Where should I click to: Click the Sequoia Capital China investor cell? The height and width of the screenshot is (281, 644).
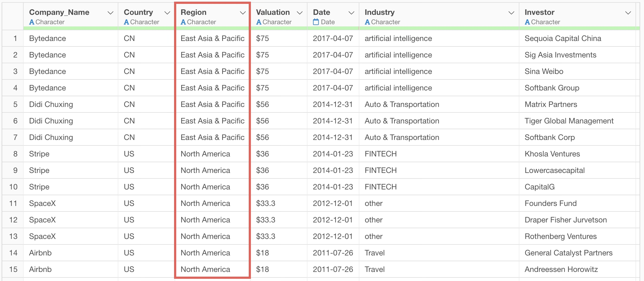pyautogui.click(x=563, y=38)
